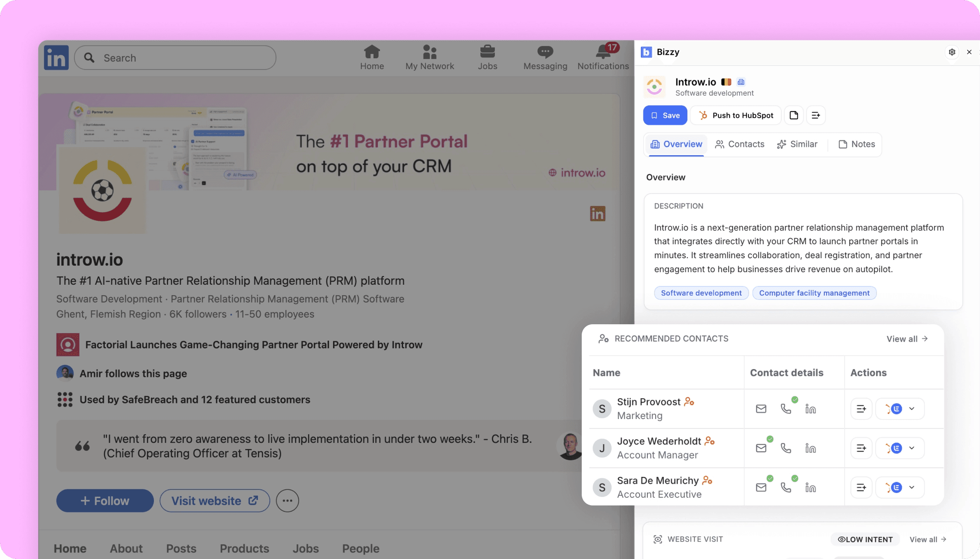Click the Visit website button

[215, 501]
